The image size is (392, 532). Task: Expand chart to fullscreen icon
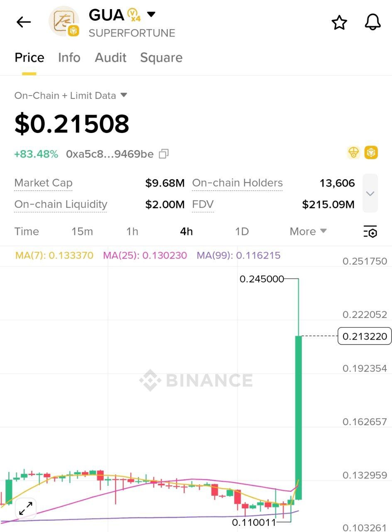point(26,508)
